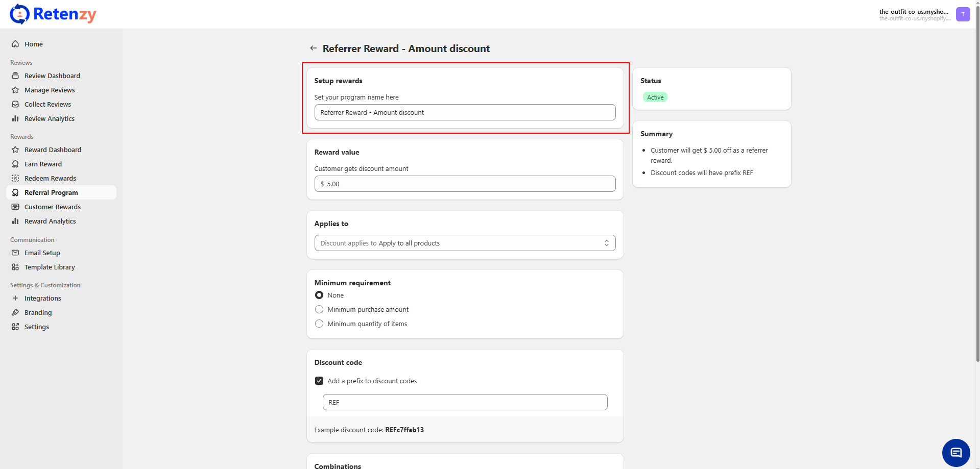This screenshot has width=980, height=469.
Task: Open Reward Dashboard in sidebar
Action: point(53,150)
